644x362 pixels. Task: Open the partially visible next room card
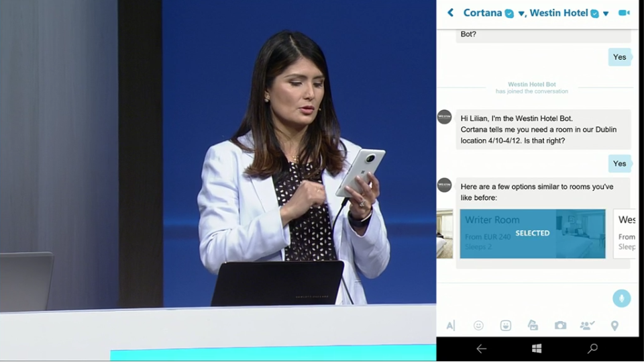(x=625, y=234)
